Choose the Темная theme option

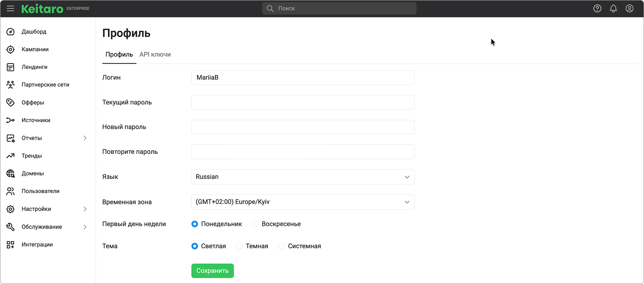coord(240,246)
